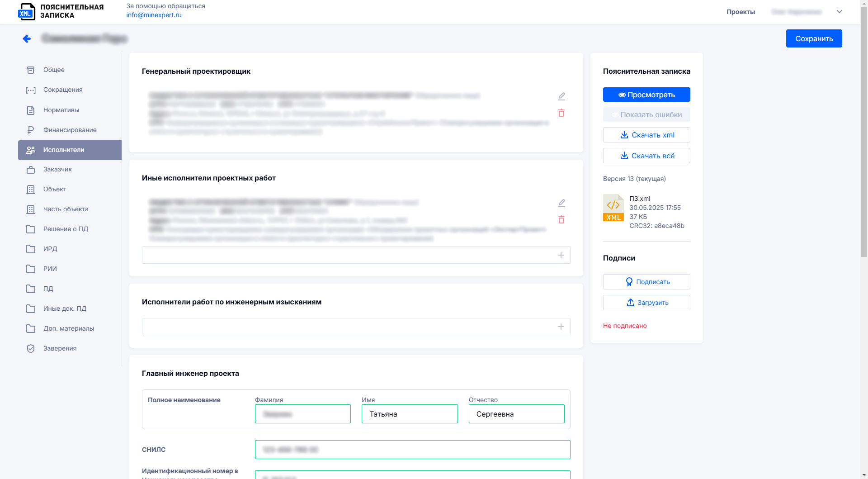The width and height of the screenshot is (868, 479).
Task: Click the CRC32: a8eca48b text
Action: (657, 226)
